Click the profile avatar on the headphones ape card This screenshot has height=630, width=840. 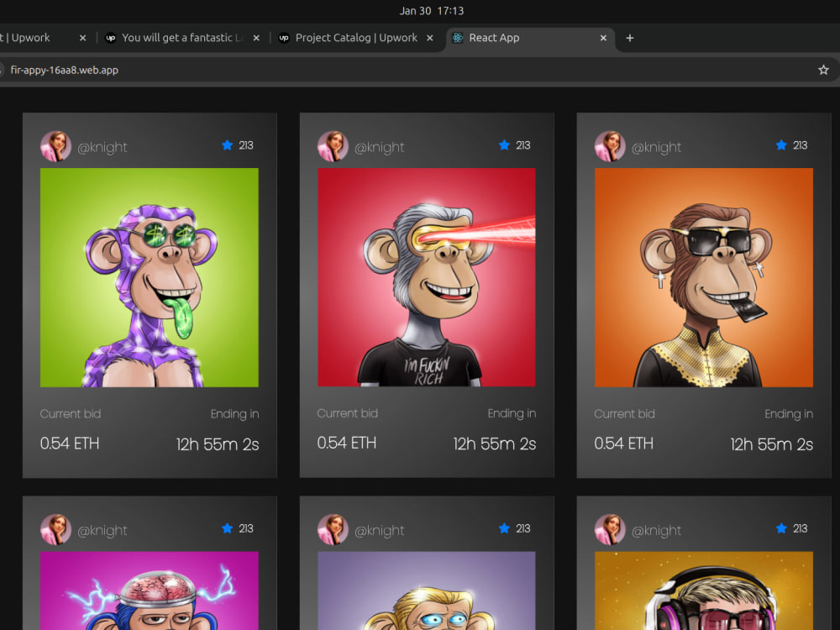610,529
